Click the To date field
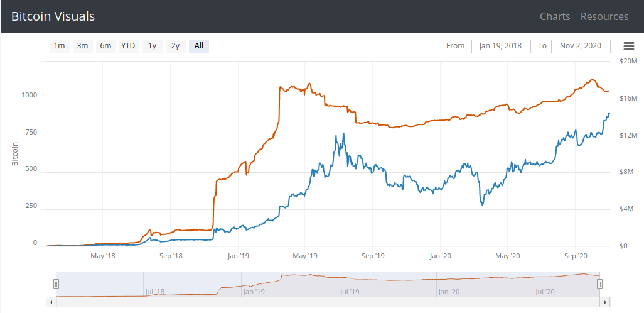This screenshot has width=644, height=313. (581, 46)
